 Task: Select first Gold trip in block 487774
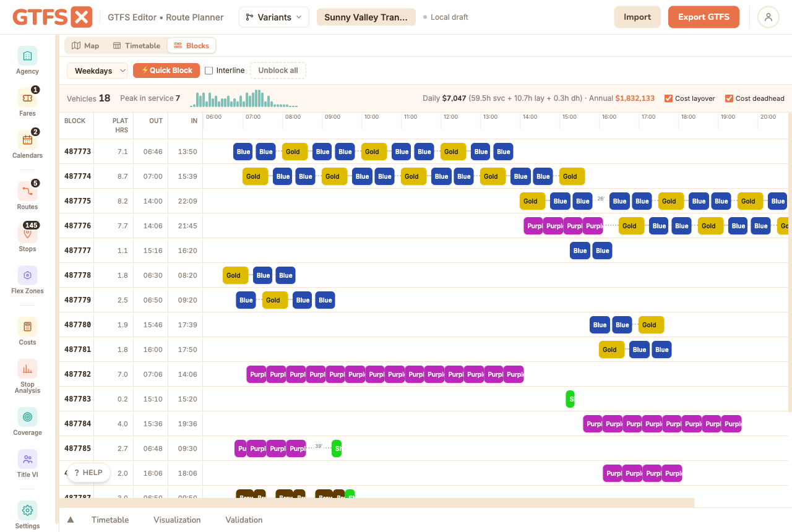(x=255, y=176)
